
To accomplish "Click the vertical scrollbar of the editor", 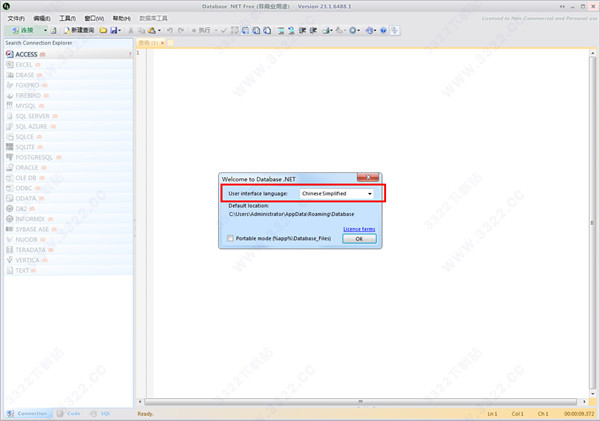I will click(593, 223).
